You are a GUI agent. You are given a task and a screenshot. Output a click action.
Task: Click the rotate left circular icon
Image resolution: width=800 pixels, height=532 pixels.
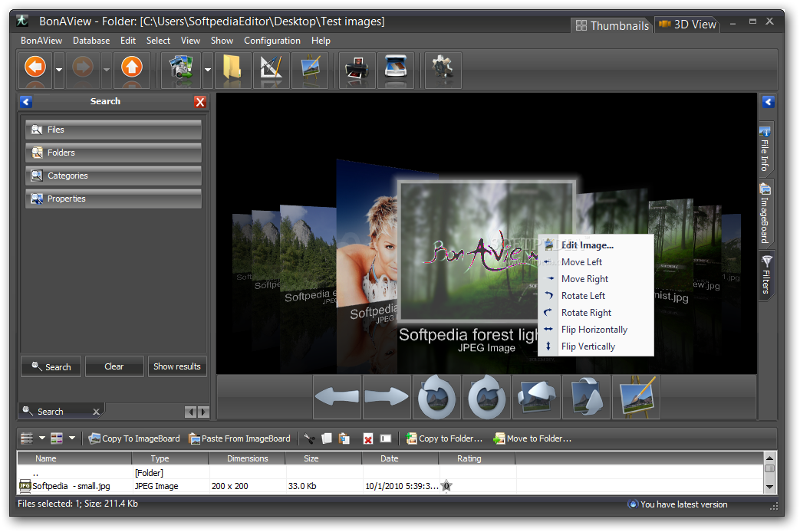click(436, 397)
